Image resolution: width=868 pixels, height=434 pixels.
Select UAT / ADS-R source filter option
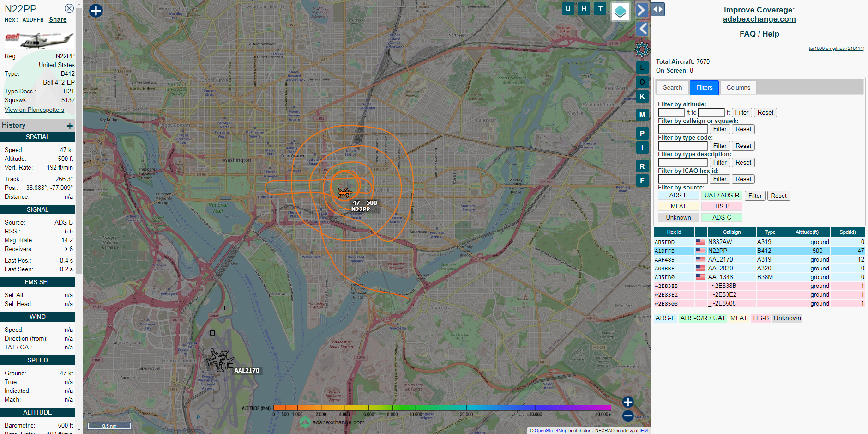point(722,196)
